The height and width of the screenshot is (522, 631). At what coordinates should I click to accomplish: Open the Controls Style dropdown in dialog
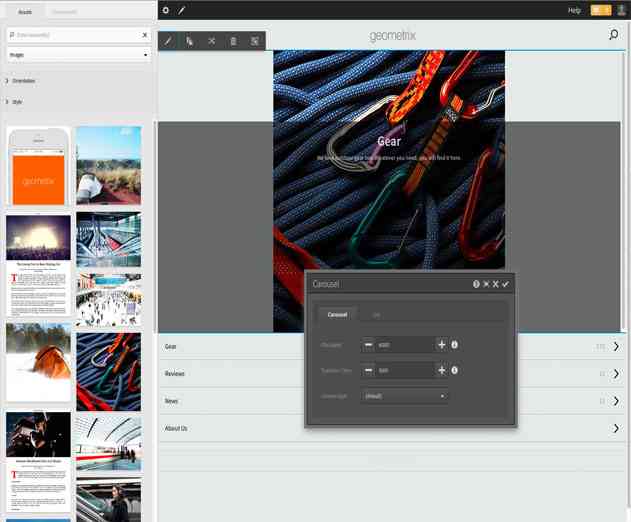click(404, 396)
